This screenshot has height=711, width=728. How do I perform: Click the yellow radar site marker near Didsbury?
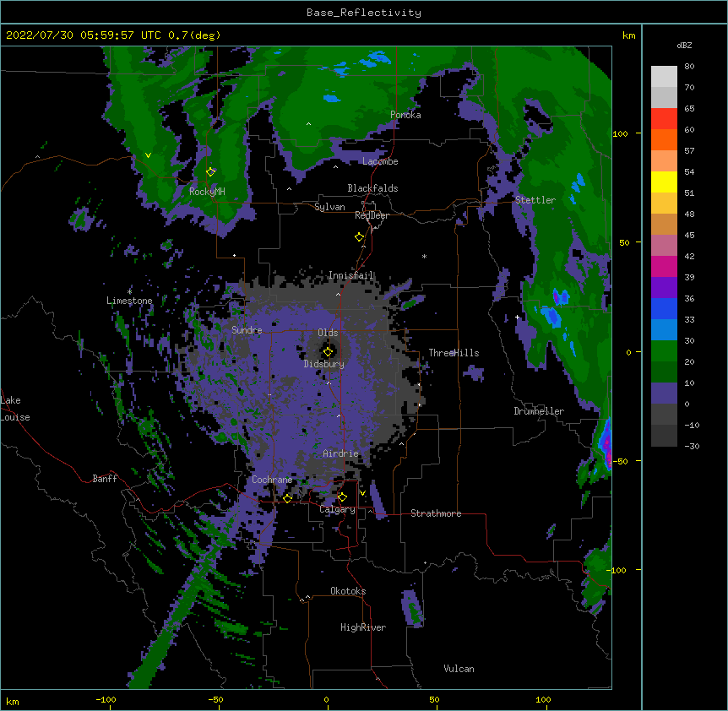tap(328, 352)
